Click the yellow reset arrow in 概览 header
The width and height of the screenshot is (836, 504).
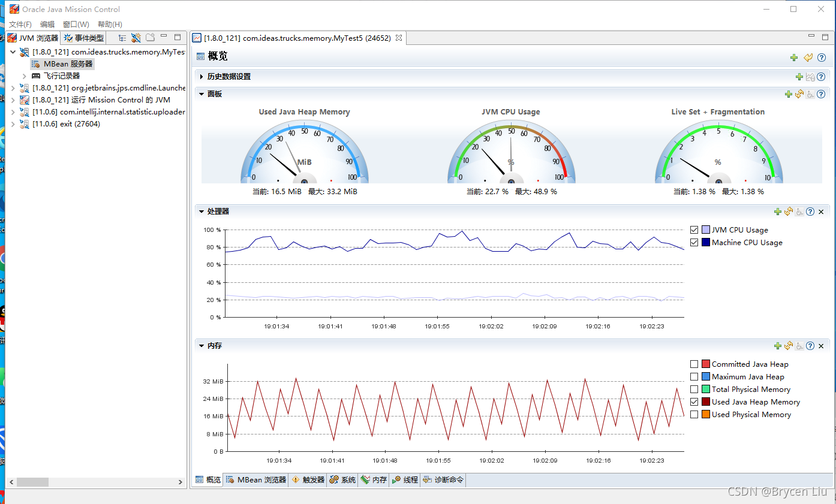[808, 58]
